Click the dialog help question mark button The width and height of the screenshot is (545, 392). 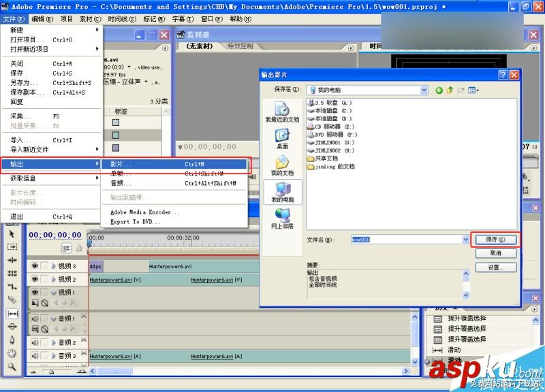tap(503, 75)
